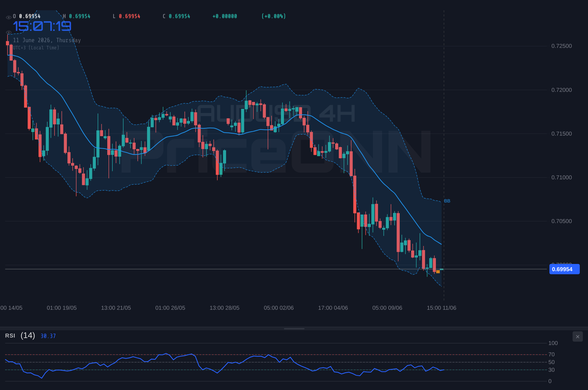Click the orange marker on the latest candle

point(438,272)
